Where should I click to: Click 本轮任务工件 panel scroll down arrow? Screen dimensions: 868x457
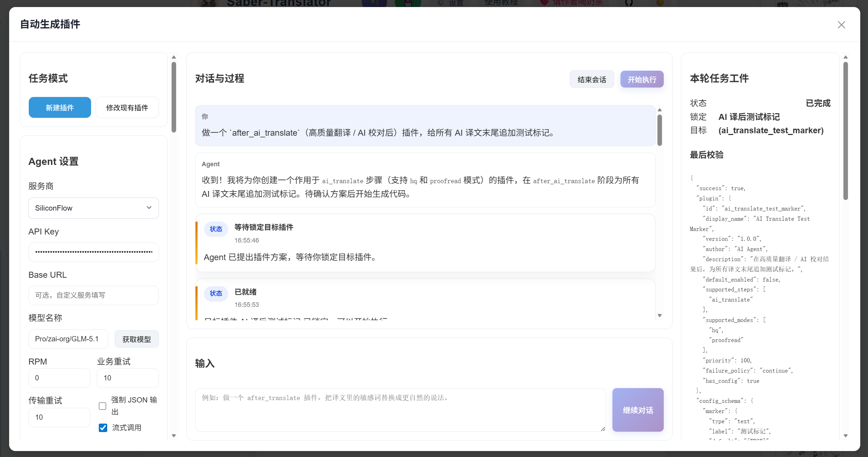[846, 436]
